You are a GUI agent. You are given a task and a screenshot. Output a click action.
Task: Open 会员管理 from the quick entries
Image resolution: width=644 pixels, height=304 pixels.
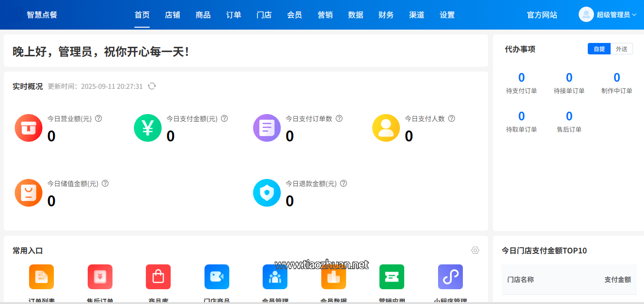point(275,277)
